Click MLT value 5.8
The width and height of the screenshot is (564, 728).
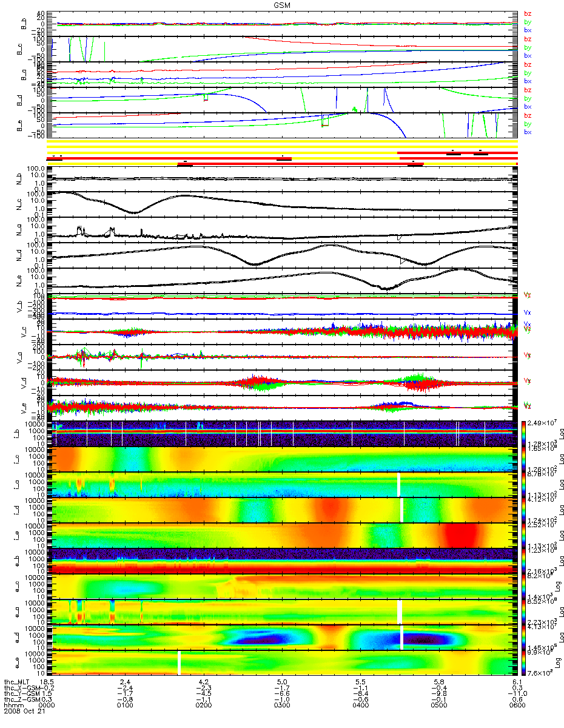pos(438,682)
